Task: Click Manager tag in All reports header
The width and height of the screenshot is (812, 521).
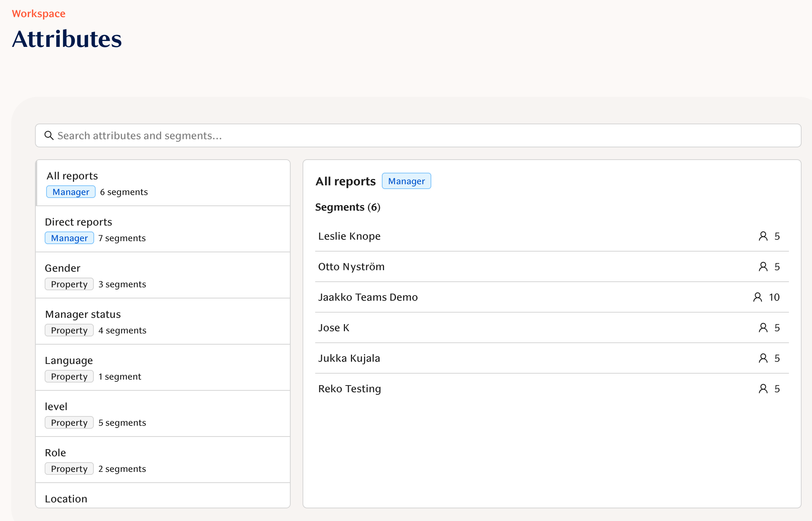Action: coord(406,181)
